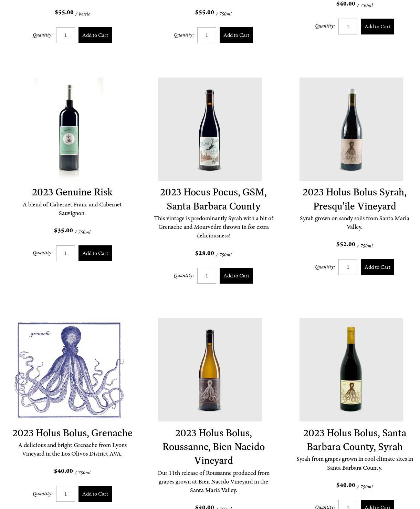
Task: Open 2023 Hocus Pocus, GSM title link
Action: tap(213, 199)
